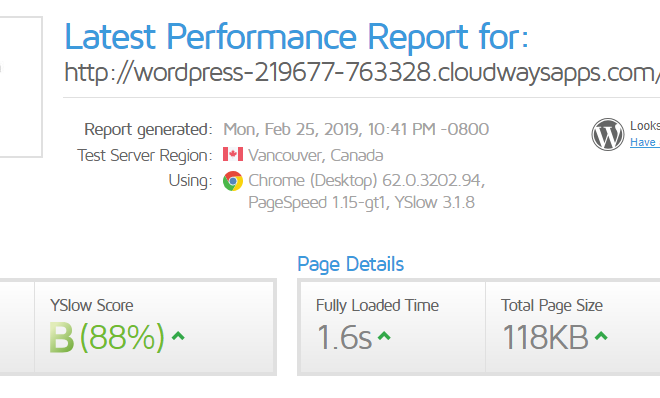The height and width of the screenshot is (398, 660).
Task: Click the Canada flag icon
Action: tap(233, 154)
